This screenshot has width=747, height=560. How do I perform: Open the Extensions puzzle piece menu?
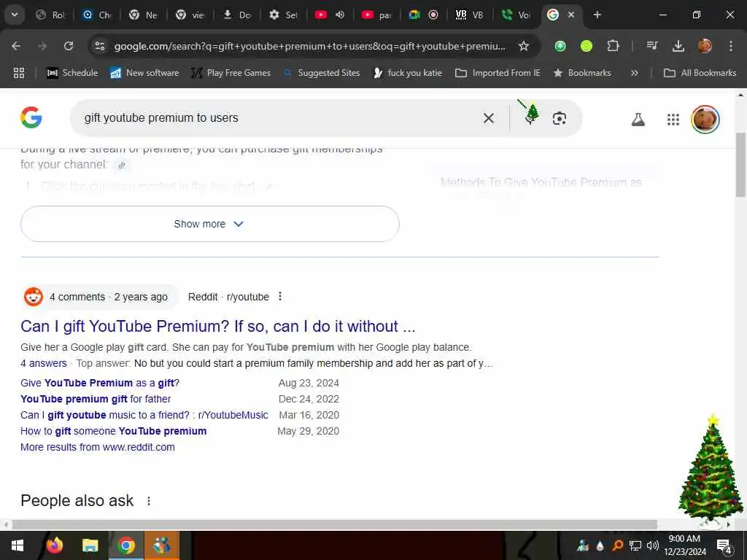click(613, 46)
